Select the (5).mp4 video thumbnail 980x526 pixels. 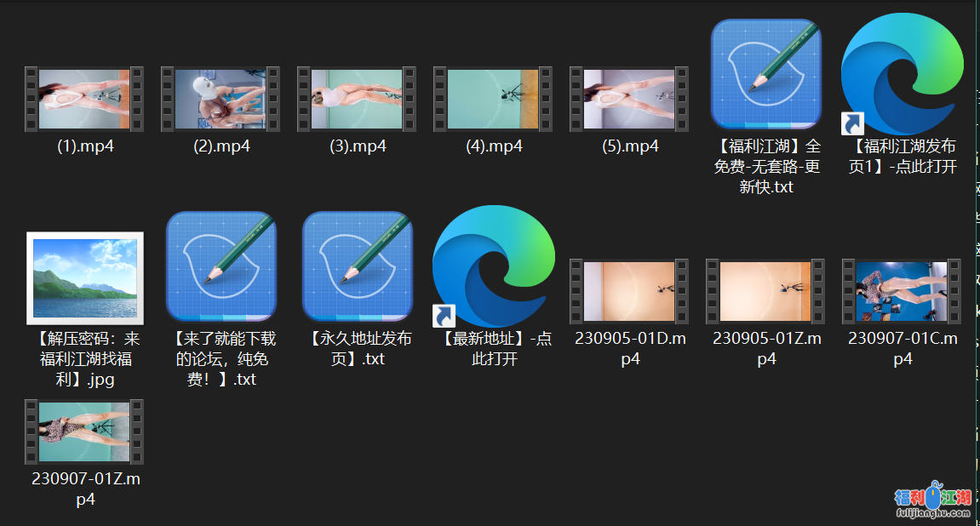(x=630, y=99)
